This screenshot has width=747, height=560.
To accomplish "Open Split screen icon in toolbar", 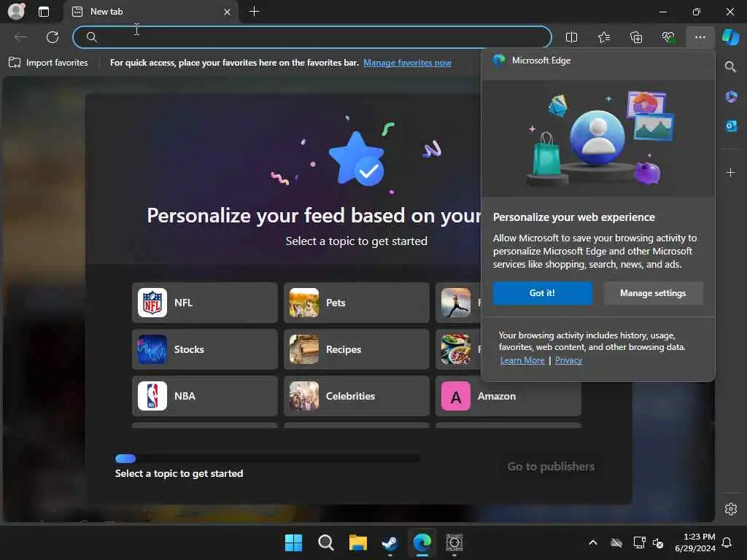I will pos(571,37).
